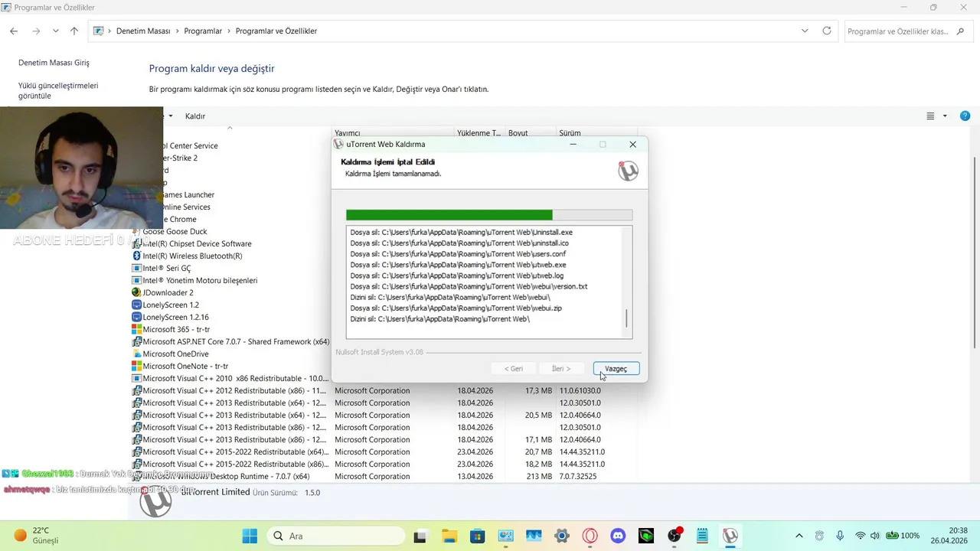Click the Vazgeç button in uTorrent dialog
The width and height of the screenshot is (980, 551).
(x=616, y=369)
